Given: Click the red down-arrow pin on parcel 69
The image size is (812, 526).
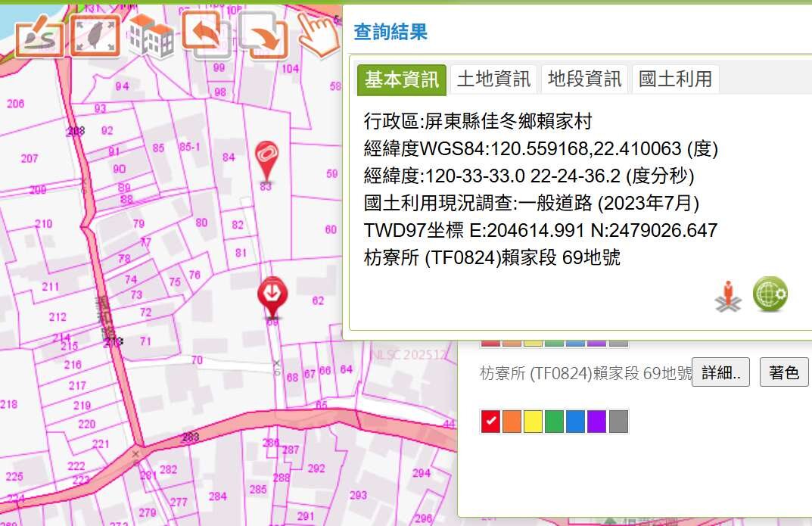Looking at the screenshot, I should [x=272, y=296].
